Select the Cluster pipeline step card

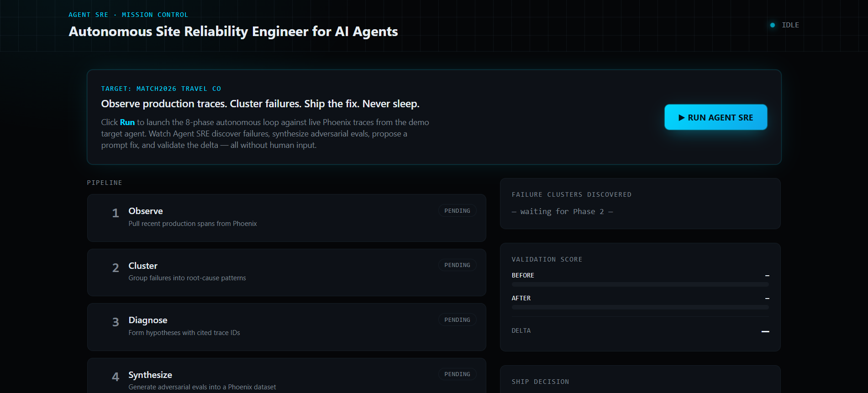point(286,272)
